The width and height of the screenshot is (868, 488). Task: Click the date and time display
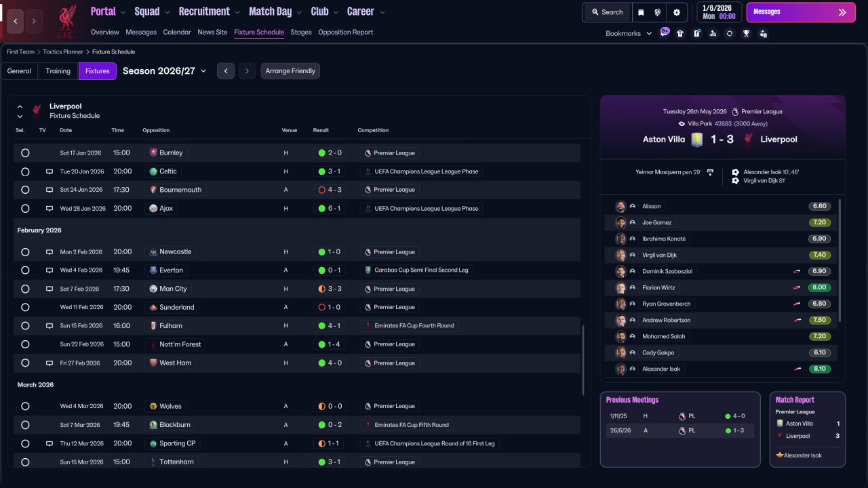pyautogui.click(x=718, y=12)
